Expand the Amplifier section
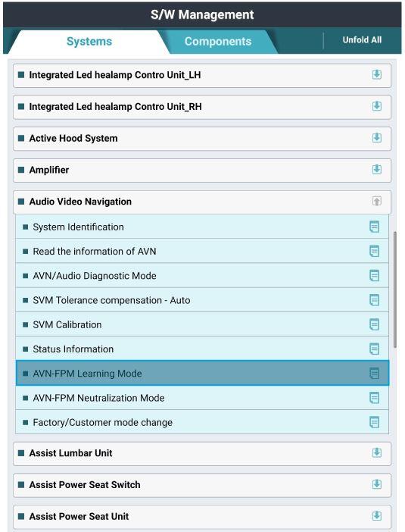Screen dimensions: 405x532 click(377, 169)
